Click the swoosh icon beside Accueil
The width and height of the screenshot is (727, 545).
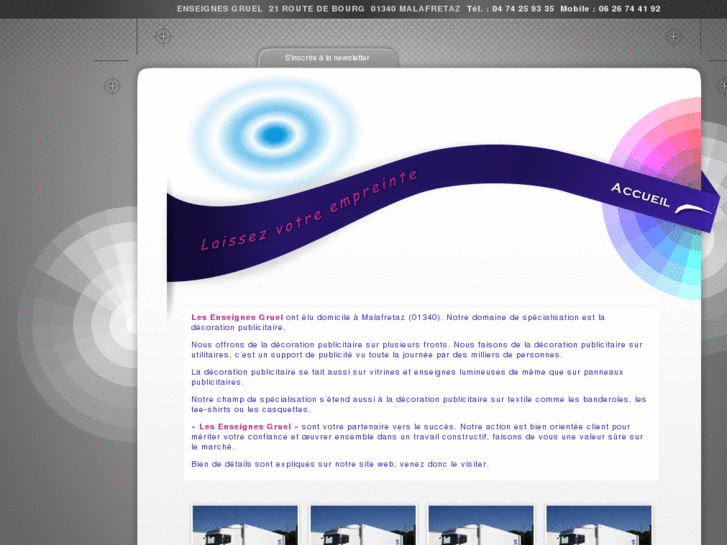coord(693,209)
